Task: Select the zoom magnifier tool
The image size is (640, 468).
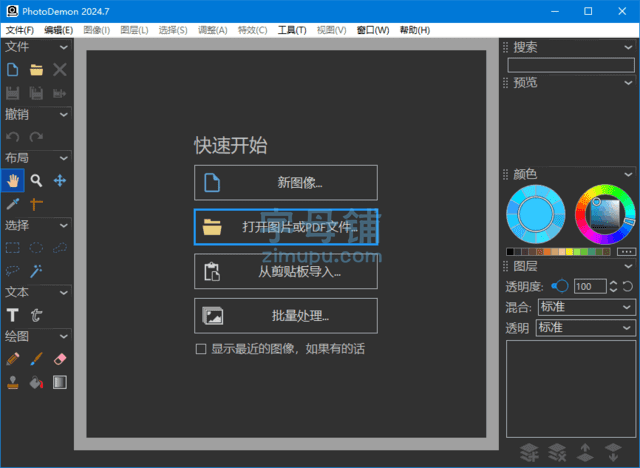Action: click(x=36, y=180)
